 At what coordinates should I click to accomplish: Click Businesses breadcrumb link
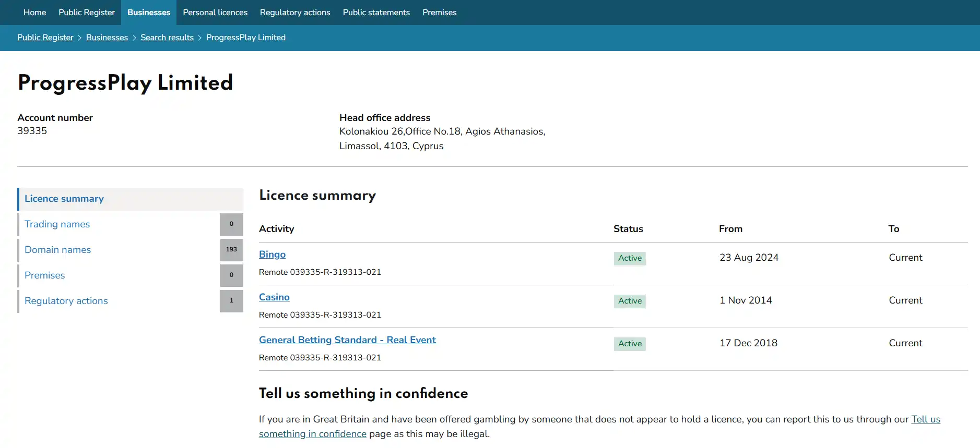coord(107,38)
